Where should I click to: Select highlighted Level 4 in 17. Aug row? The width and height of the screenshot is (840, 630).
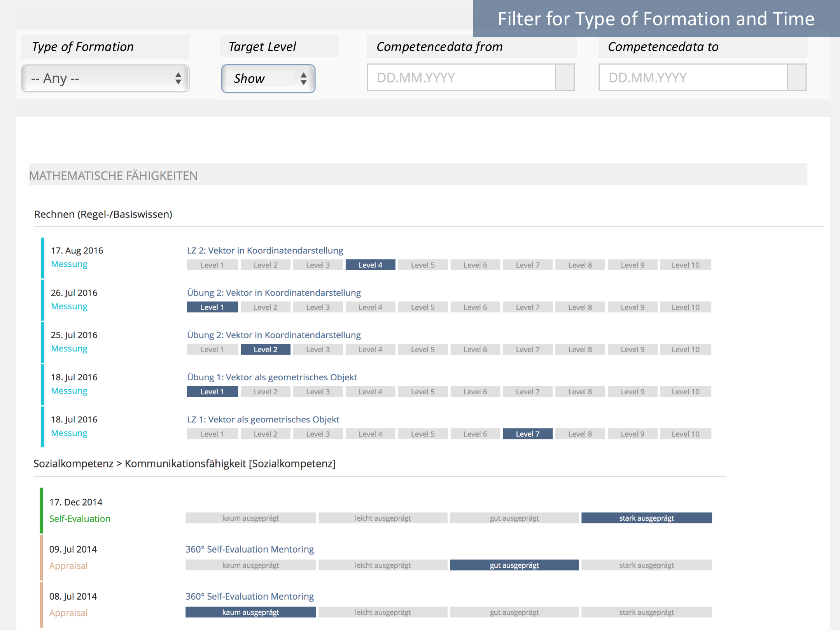[x=370, y=265]
